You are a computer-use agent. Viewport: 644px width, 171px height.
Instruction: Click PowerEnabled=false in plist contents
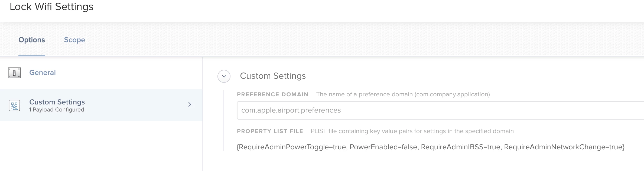383,147
